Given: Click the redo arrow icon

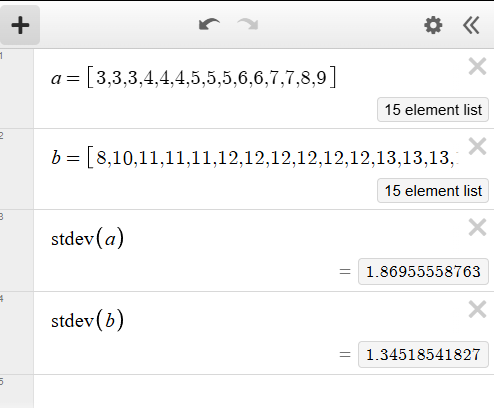Looking at the screenshot, I should (x=248, y=25).
